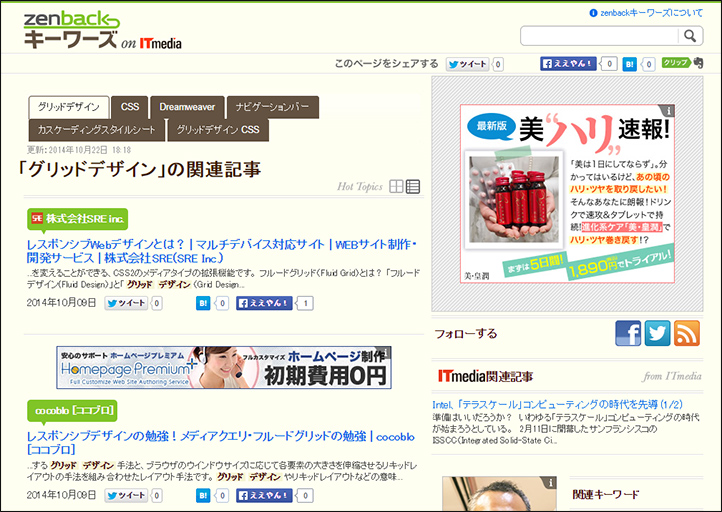Click Hatena B! icon under SRE article

point(203,303)
